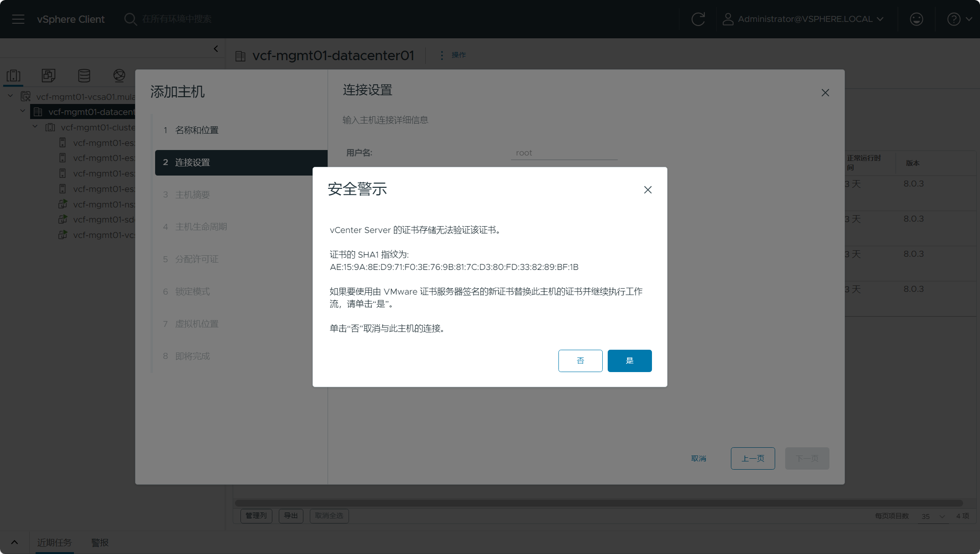Refresh the vSphere Client view

coord(698,19)
